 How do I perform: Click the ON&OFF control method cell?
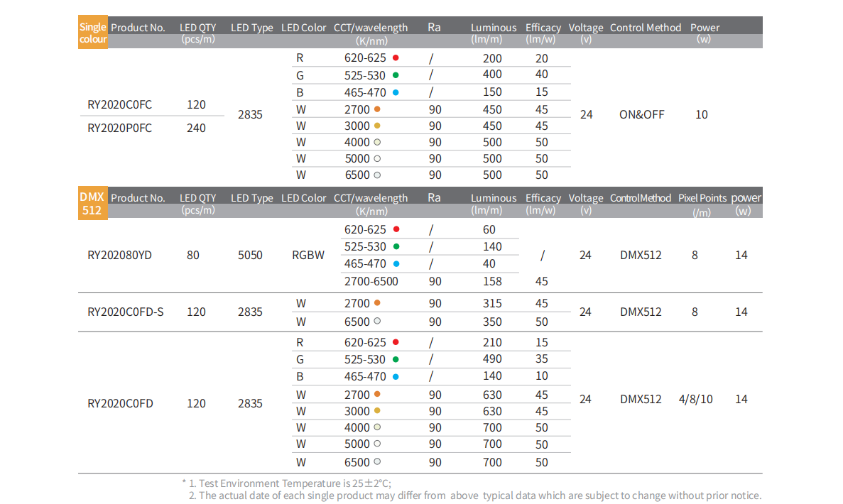click(x=642, y=114)
